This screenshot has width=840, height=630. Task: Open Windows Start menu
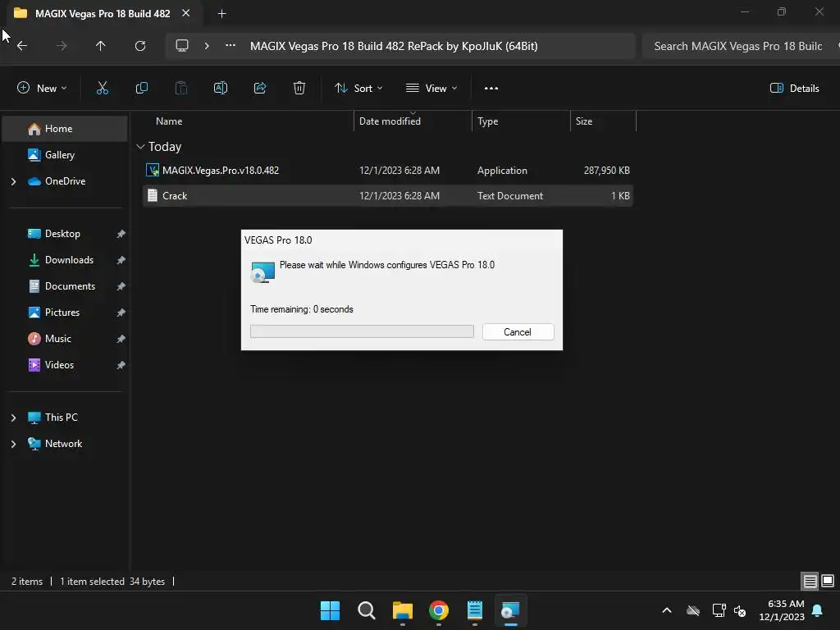(x=330, y=610)
